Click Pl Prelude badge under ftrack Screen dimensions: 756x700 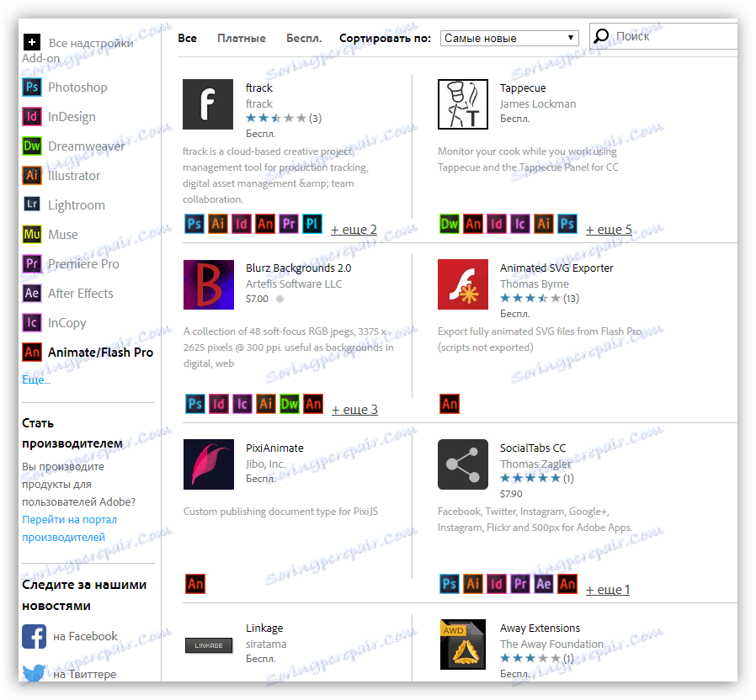[312, 224]
